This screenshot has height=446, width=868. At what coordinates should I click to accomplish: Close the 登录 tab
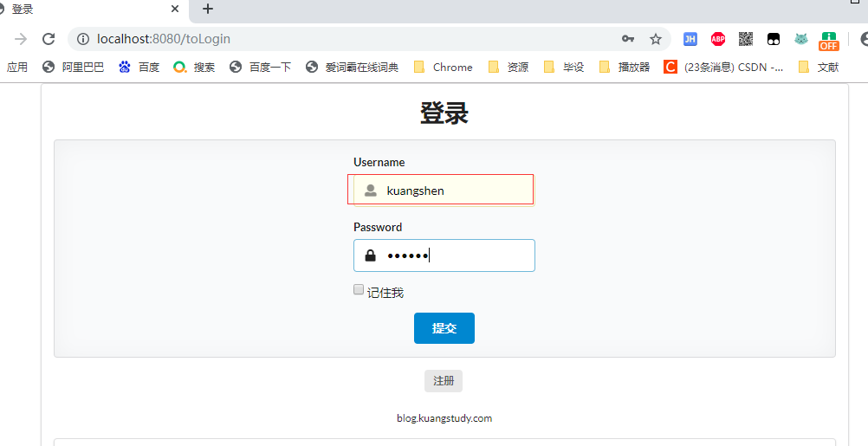pos(175,10)
